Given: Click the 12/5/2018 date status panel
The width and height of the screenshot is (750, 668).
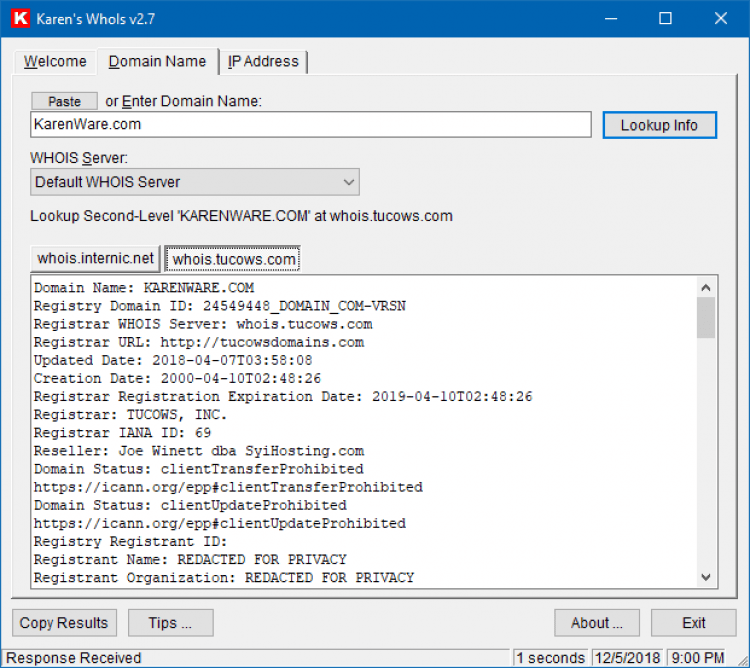Looking at the screenshot, I should (628, 658).
